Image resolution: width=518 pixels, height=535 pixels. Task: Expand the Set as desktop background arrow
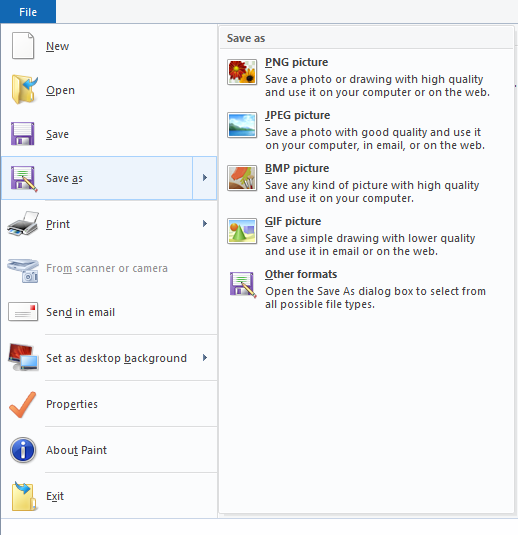205,358
